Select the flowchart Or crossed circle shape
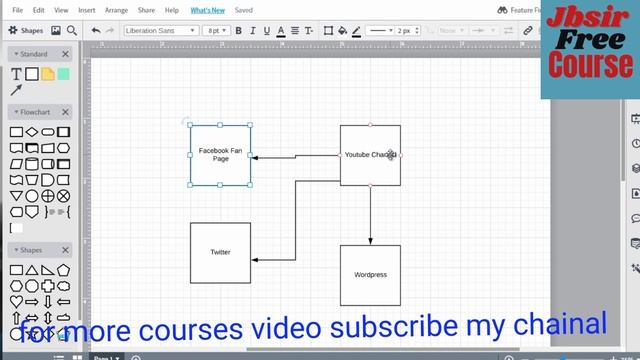This screenshot has height=360, width=640. coord(48,196)
